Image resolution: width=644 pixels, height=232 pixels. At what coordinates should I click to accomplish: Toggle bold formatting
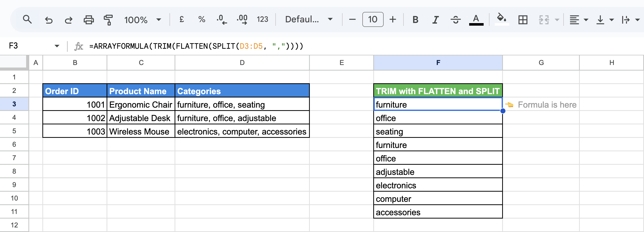(415, 20)
